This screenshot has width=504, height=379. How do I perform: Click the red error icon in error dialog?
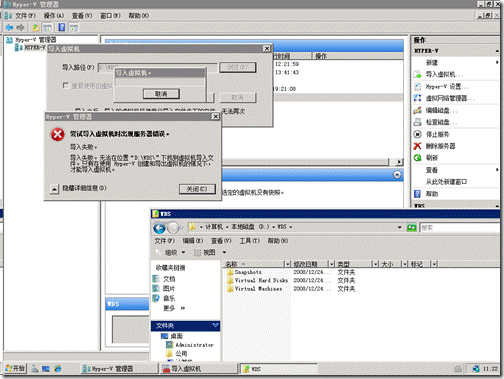(x=58, y=134)
